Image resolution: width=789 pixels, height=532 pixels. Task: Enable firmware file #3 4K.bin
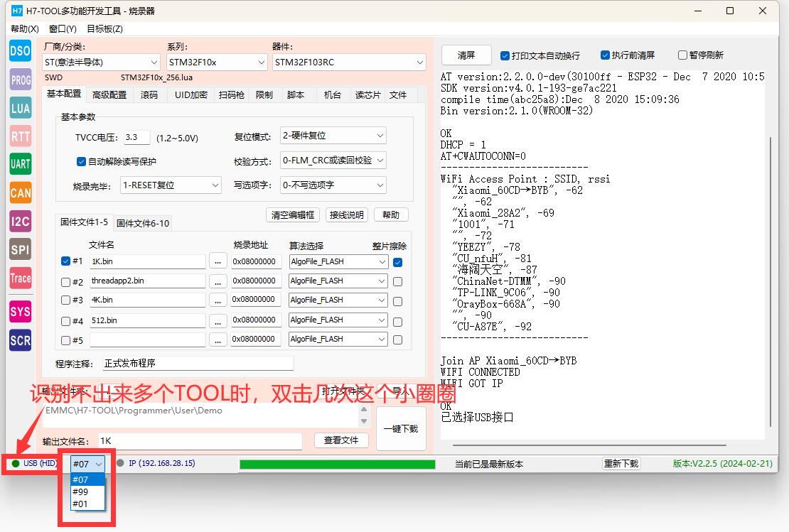(65, 300)
